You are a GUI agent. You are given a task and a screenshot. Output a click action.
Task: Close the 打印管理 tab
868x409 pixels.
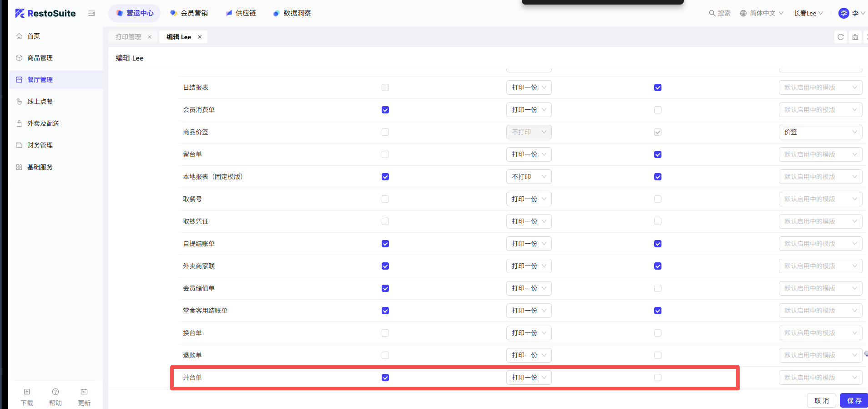click(150, 37)
